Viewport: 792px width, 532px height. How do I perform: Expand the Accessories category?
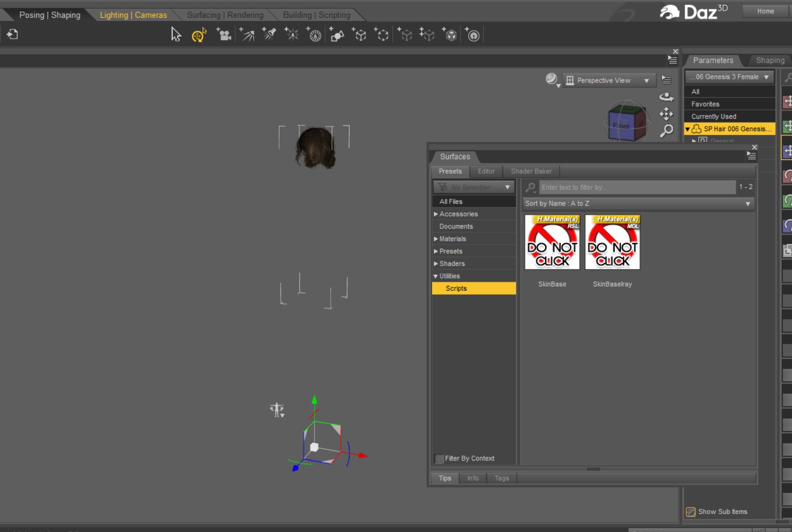pos(436,214)
